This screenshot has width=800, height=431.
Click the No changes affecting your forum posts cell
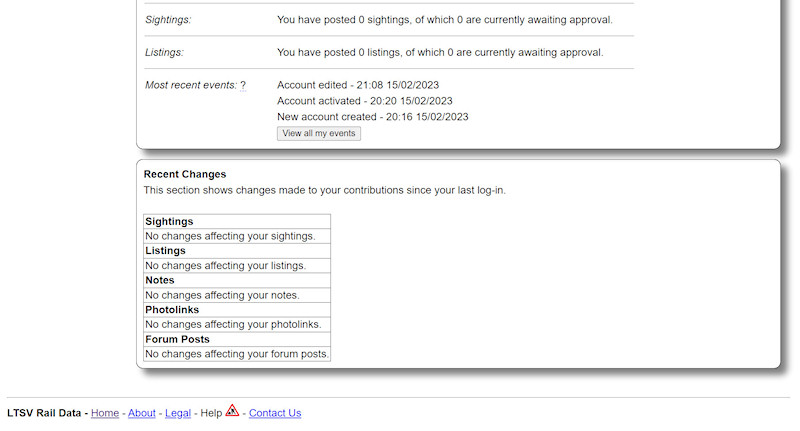[236, 354]
